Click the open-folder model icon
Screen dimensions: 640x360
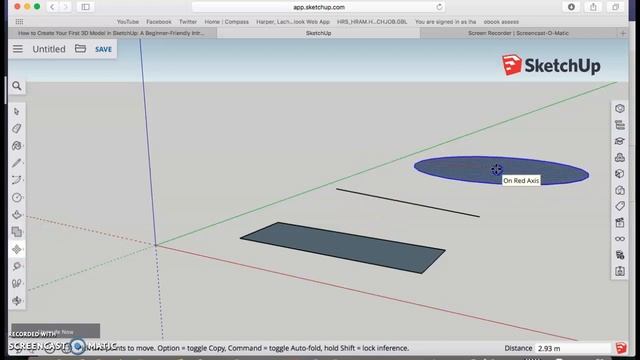pyautogui.click(x=80, y=49)
